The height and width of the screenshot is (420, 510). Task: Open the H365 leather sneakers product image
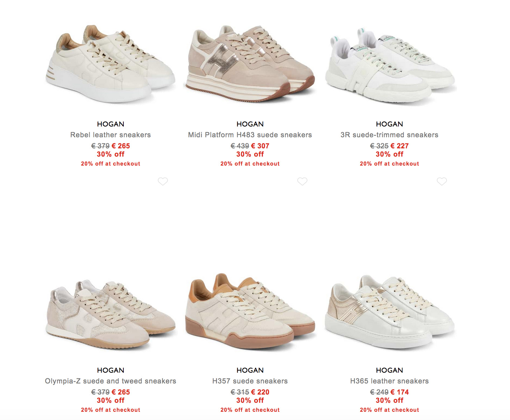click(x=389, y=312)
